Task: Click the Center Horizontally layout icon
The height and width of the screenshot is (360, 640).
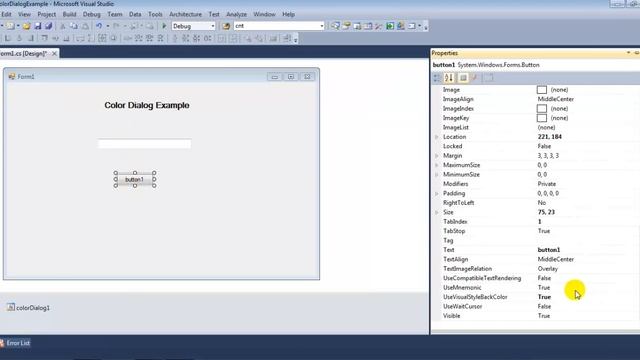Action: (x=222, y=38)
